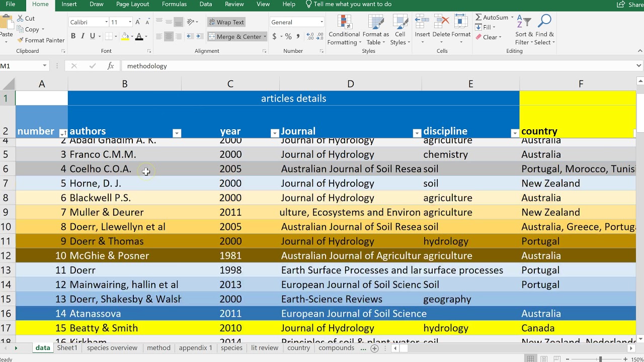Apply Accounting dollar format
644x362 pixels.
click(274, 36)
